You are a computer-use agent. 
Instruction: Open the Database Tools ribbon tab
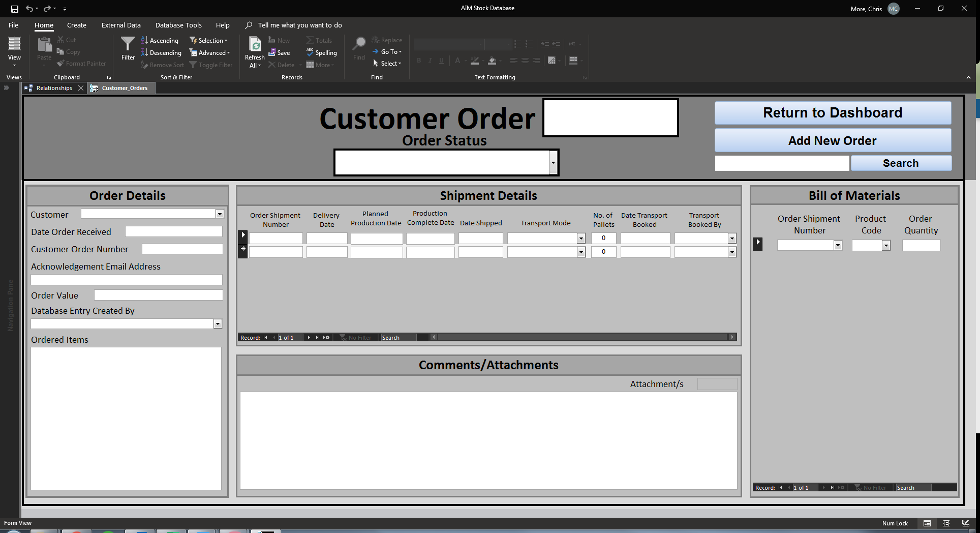click(178, 25)
